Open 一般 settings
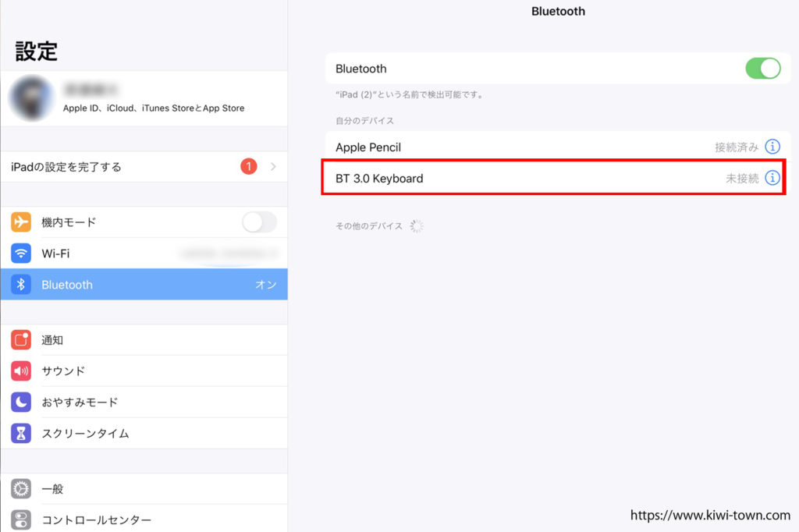Screen dimensions: 799x532 [144, 488]
